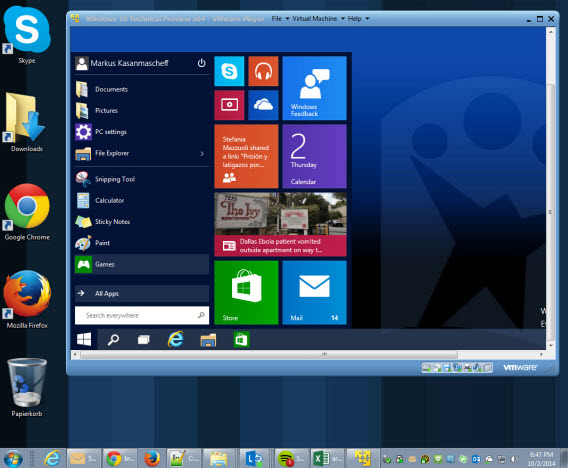This screenshot has height=468, width=568.
Task: Switch to Chrome on the host taskbar
Action: (x=120, y=459)
